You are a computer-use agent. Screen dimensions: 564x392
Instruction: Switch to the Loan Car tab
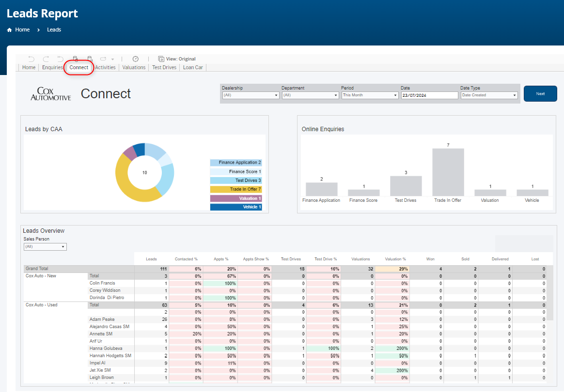(193, 68)
